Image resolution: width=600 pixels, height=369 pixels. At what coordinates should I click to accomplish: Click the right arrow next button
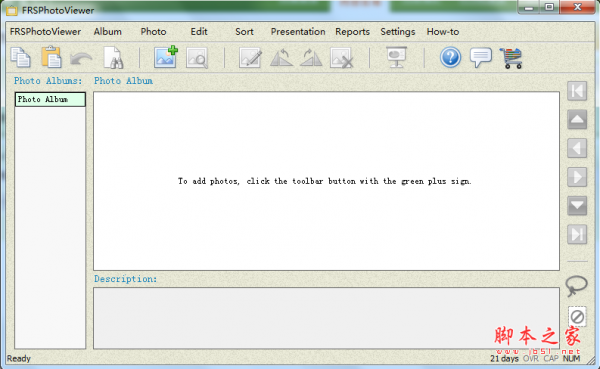(x=577, y=177)
